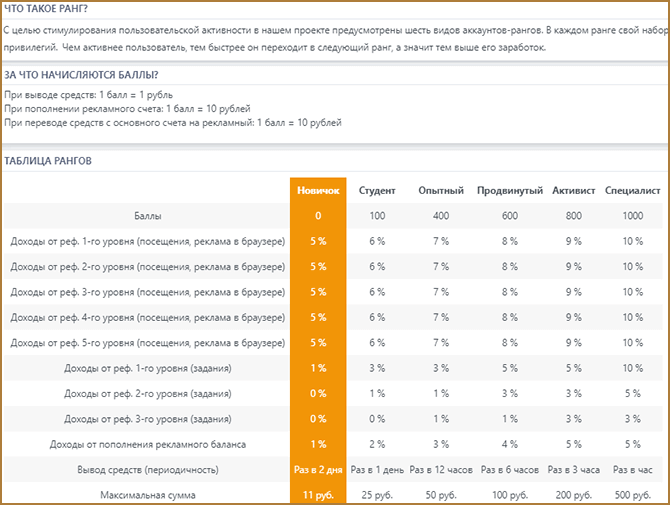The width and height of the screenshot is (670, 505).
Task: Click the '0' points value for Новичок
Action: (318, 216)
